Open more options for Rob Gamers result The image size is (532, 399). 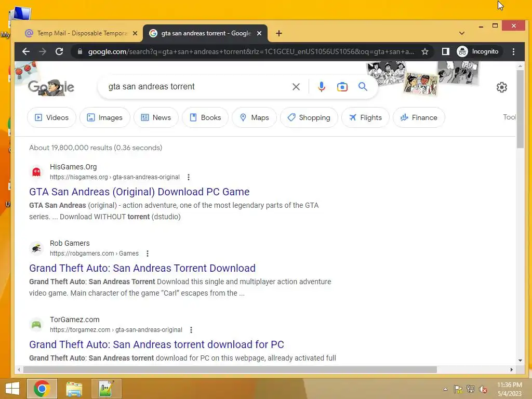pyautogui.click(x=147, y=254)
